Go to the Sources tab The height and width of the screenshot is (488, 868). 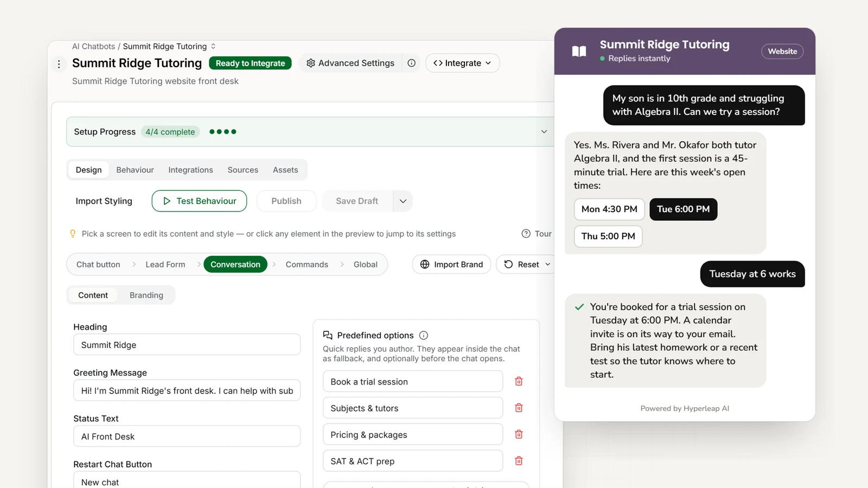[243, 170]
